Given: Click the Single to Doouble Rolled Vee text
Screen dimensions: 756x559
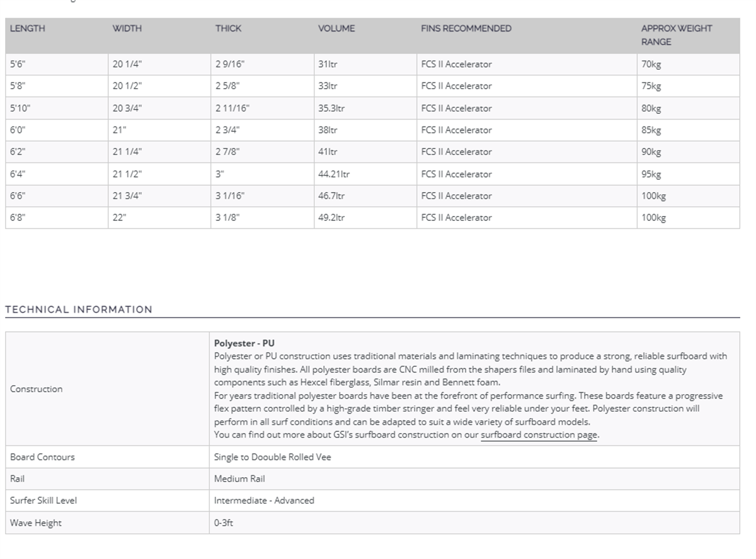Looking at the screenshot, I should (272, 457).
